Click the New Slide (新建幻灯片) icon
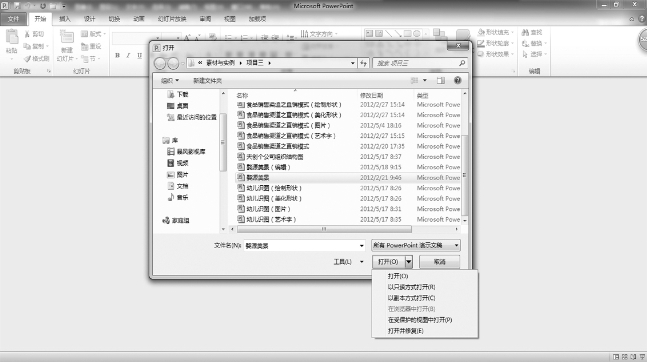This screenshot has width=647, height=362. pos(66,37)
